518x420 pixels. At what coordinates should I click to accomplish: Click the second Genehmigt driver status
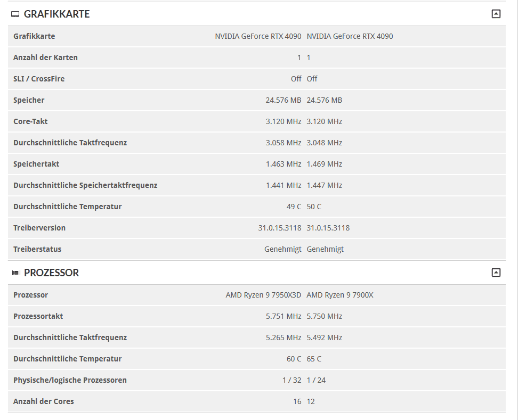(x=325, y=249)
